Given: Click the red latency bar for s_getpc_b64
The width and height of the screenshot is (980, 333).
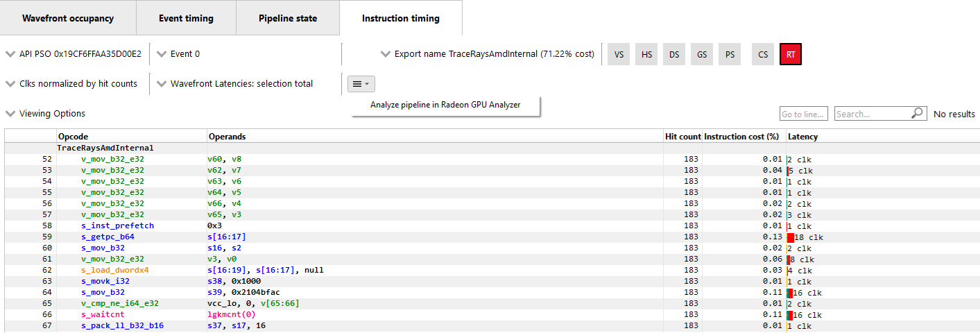Looking at the screenshot, I should (791, 237).
